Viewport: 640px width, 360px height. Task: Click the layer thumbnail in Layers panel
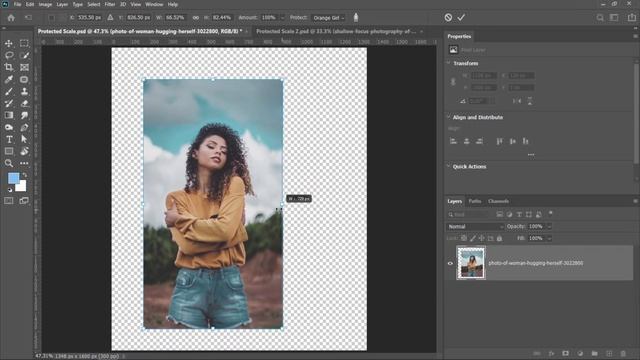[x=471, y=263]
